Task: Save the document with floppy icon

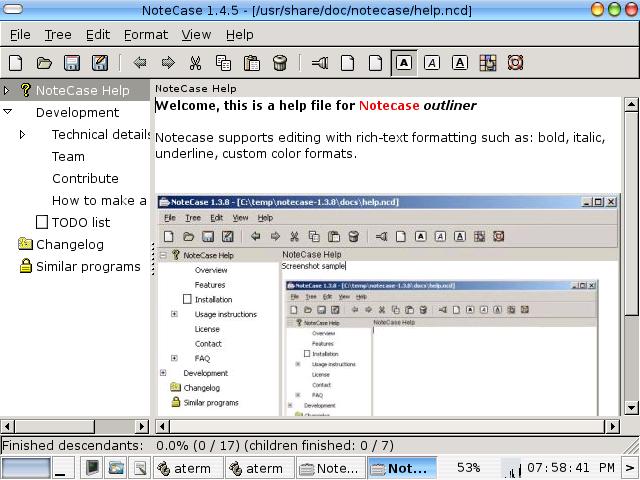Action: point(72,63)
